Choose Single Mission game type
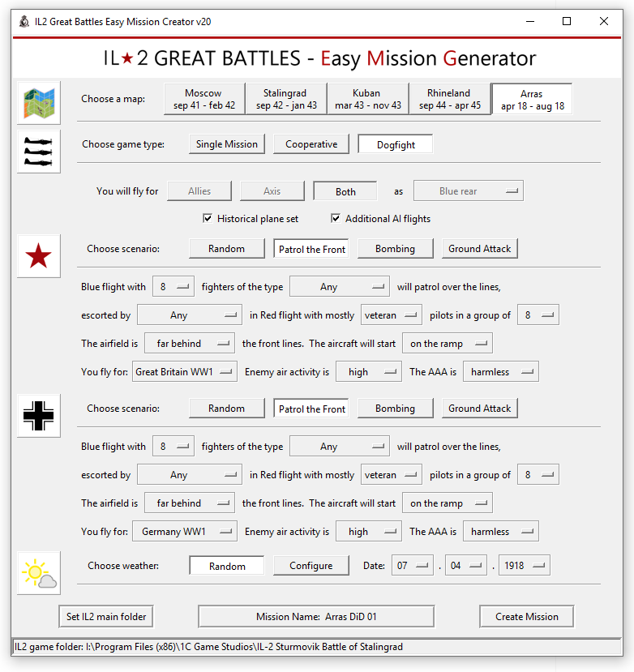634x672 pixels. [x=227, y=144]
